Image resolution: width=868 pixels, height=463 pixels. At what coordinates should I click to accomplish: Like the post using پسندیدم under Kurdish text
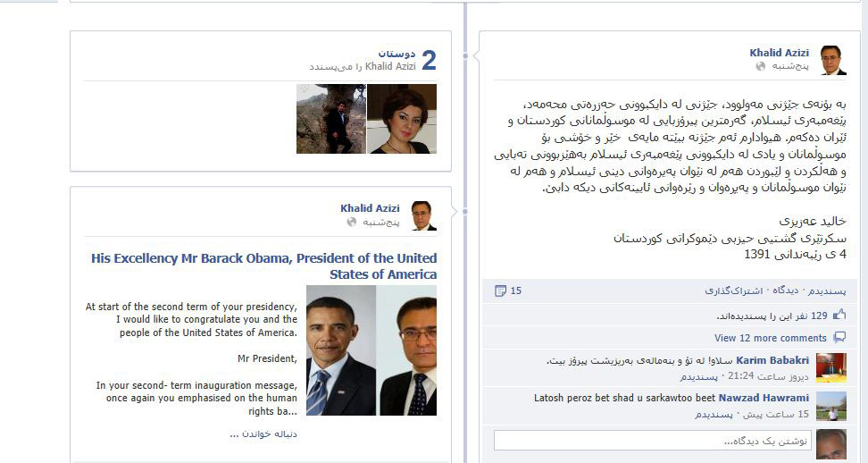point(827,290)
